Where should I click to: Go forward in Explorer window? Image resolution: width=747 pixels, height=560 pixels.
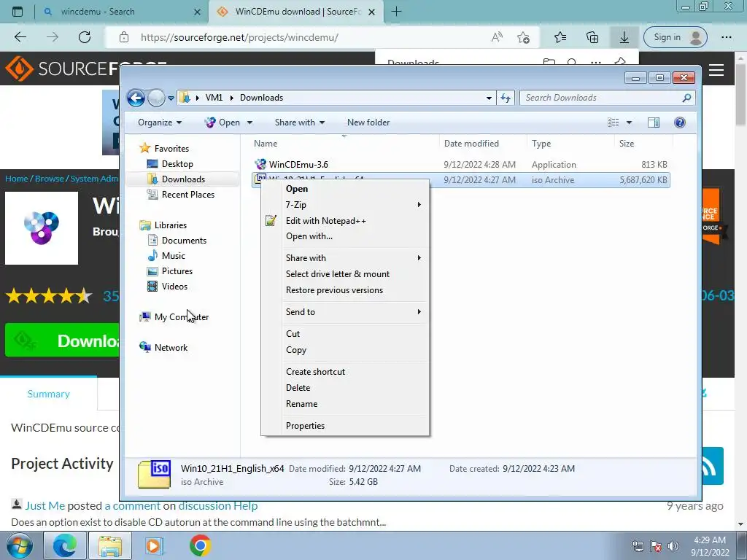pyautogui.click(x=156, y=98)
